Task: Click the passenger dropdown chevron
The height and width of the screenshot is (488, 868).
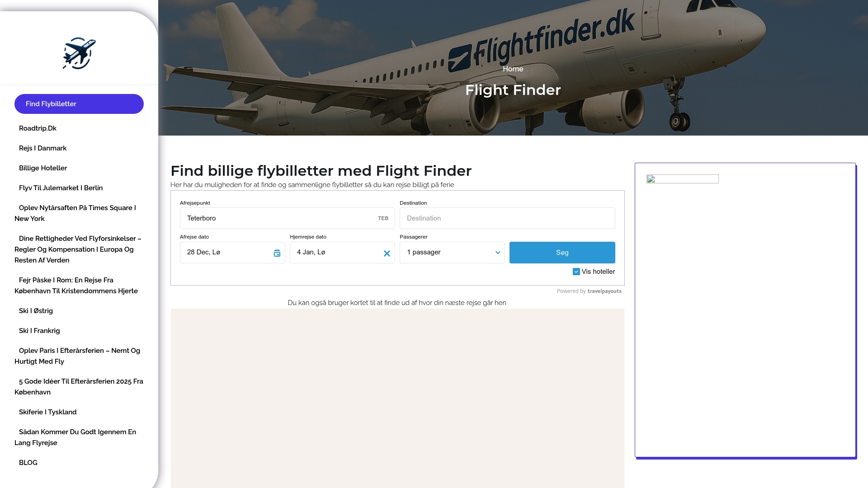Action: 497,253
